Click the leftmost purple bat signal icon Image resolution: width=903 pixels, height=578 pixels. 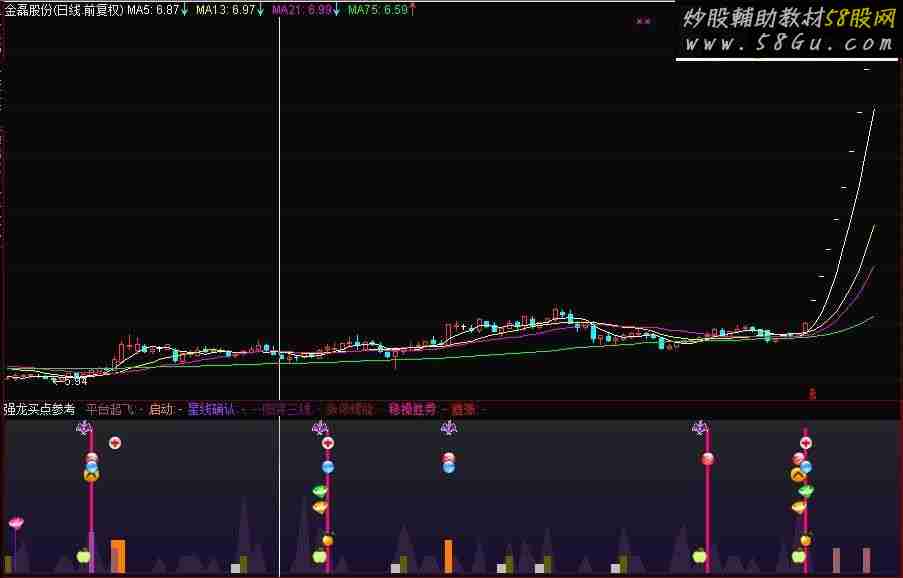(84, 427)
